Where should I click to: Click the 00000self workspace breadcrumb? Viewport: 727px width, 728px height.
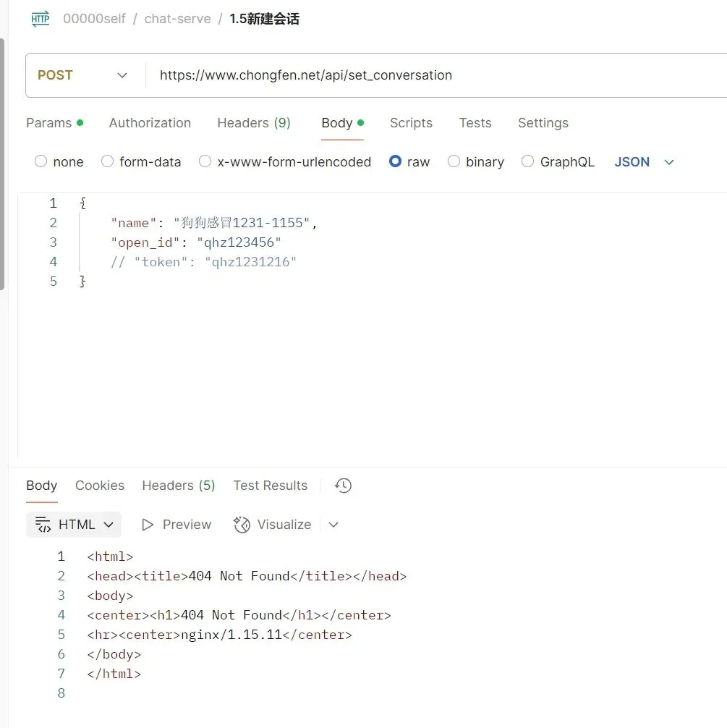[x=94, y=19]
